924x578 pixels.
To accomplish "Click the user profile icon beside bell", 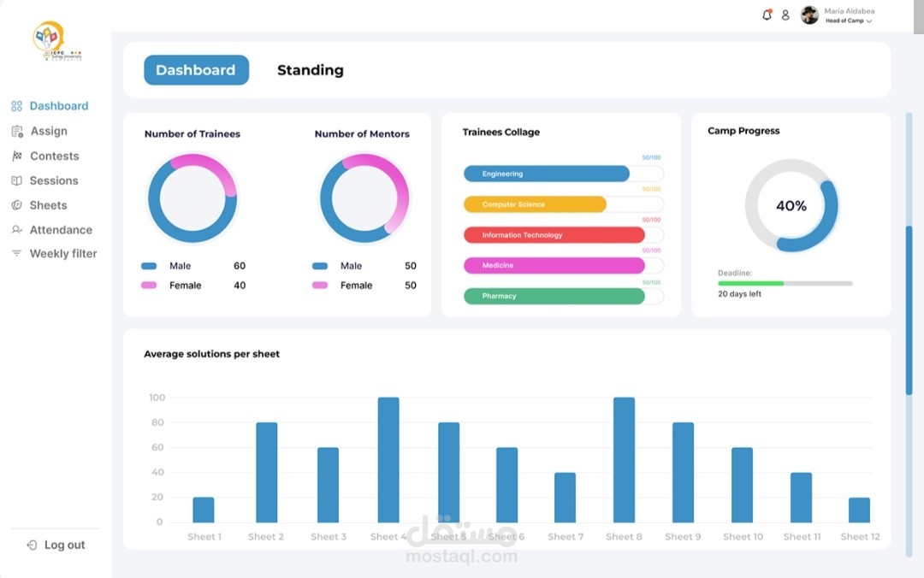I will [785, 15].
